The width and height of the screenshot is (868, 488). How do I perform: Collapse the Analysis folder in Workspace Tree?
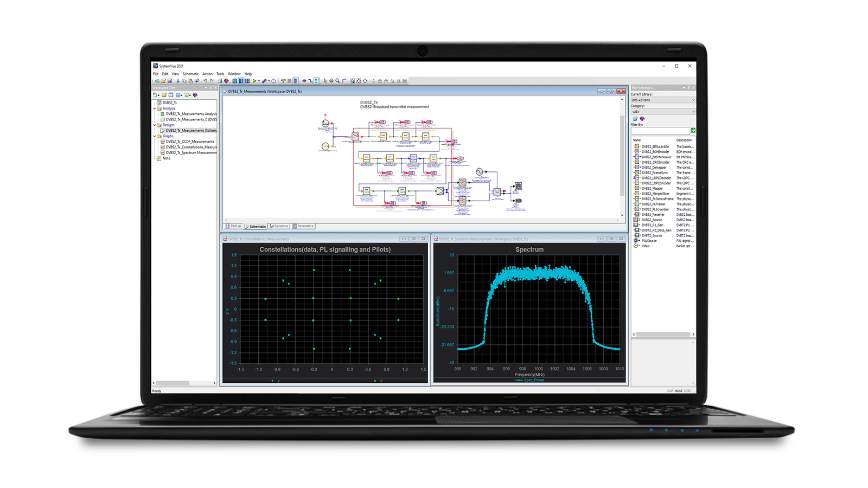[x=155, y=108]
